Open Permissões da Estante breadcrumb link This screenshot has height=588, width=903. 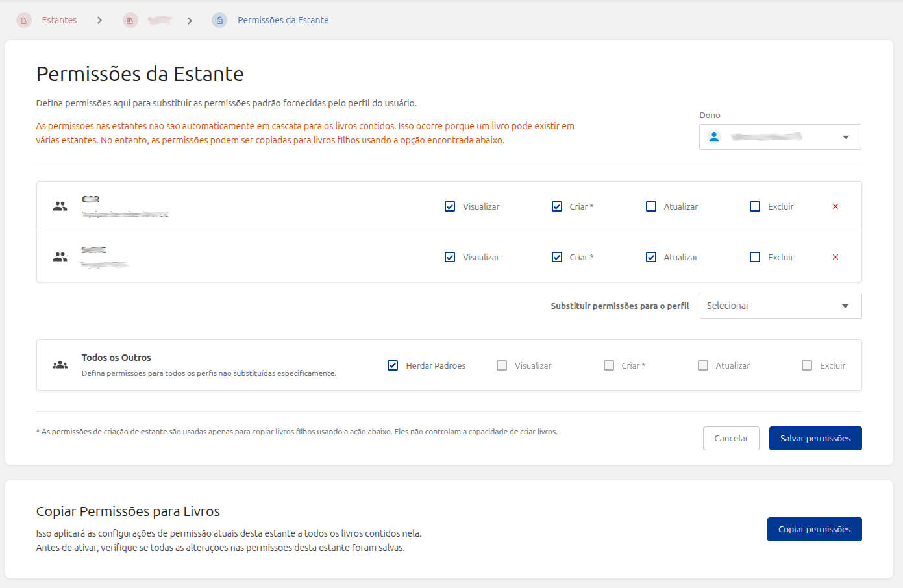pos(283,20)
